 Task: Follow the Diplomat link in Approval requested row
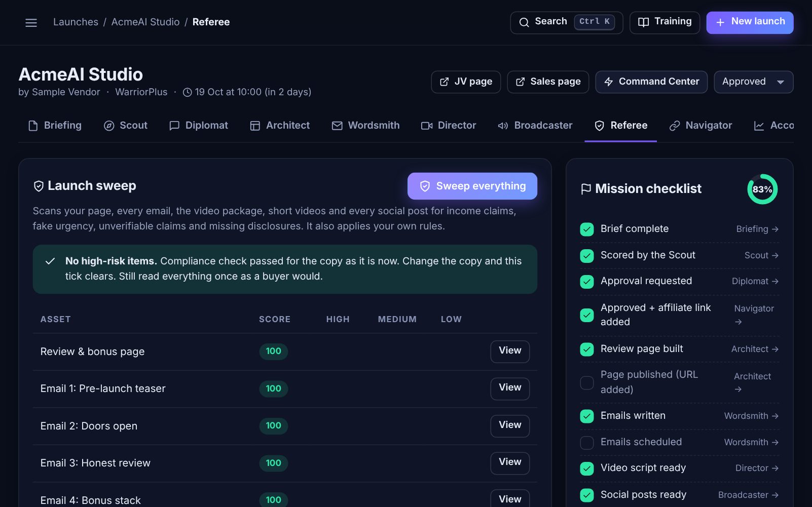pos(755,282)
